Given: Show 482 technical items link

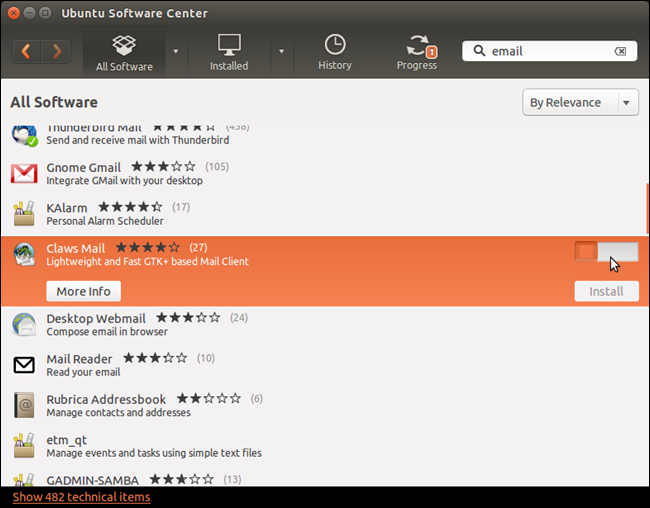Looking at the screenshot, I should coord(81,497).
